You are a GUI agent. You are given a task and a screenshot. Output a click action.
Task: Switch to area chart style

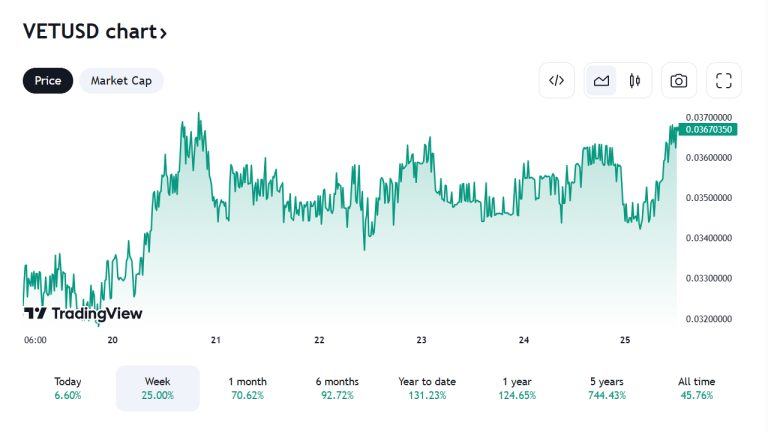[602, 81]
